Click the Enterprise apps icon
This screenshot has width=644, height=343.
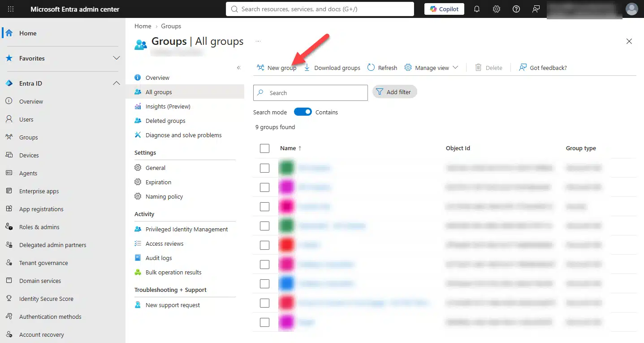tap(9, 191)
